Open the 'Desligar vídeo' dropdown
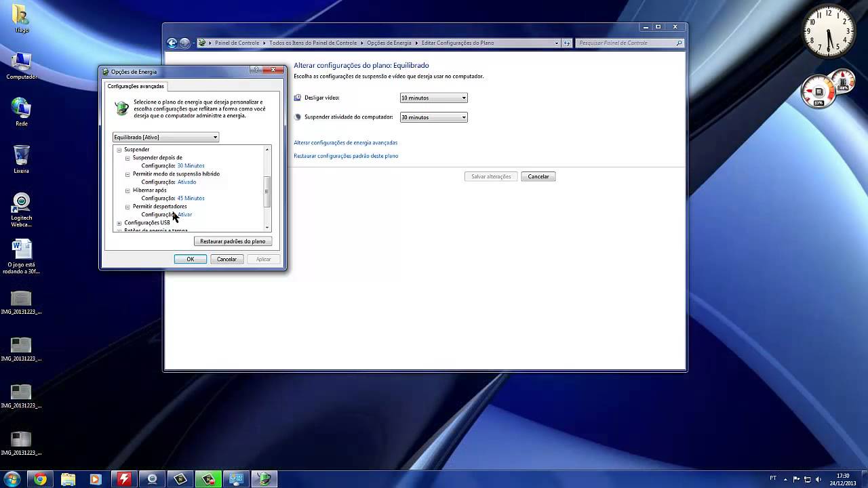 [434, 98]
